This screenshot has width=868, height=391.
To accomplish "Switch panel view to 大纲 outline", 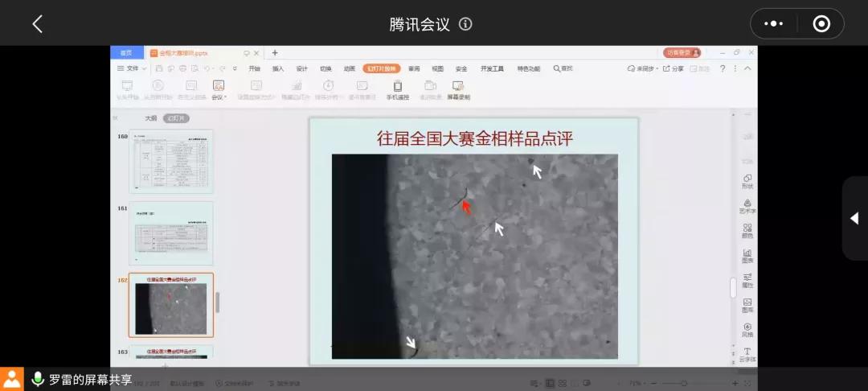I will pyautogui.click(x=150, y=118).
